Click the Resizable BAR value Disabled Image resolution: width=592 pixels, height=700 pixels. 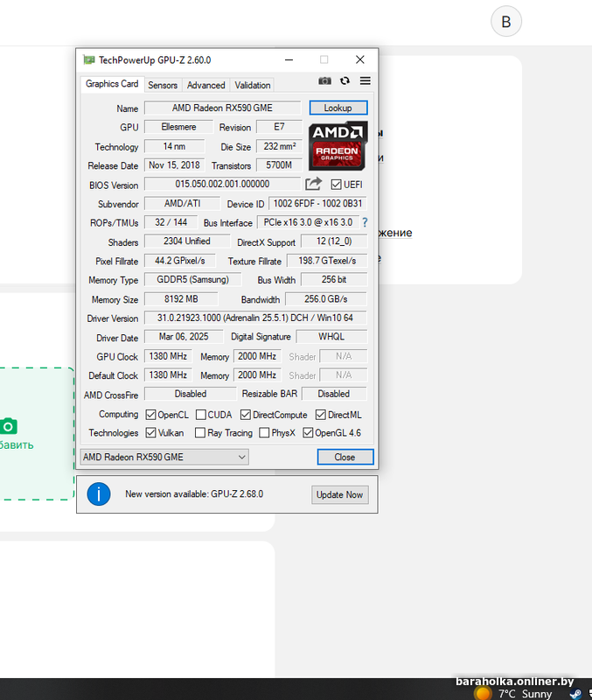click(x=334, y=394)
